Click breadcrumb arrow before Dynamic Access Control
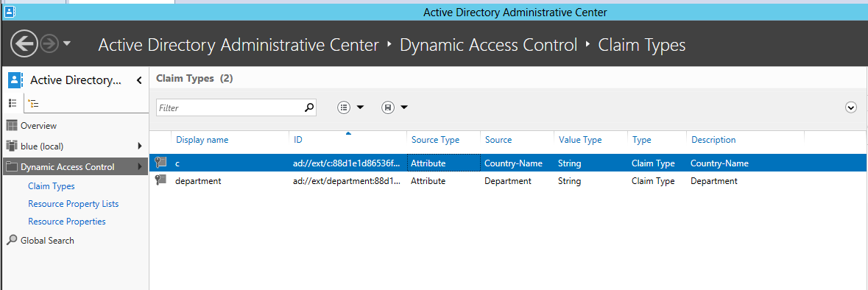The width and height of the screenshot is (868, 290). click(x=389, y=45)
